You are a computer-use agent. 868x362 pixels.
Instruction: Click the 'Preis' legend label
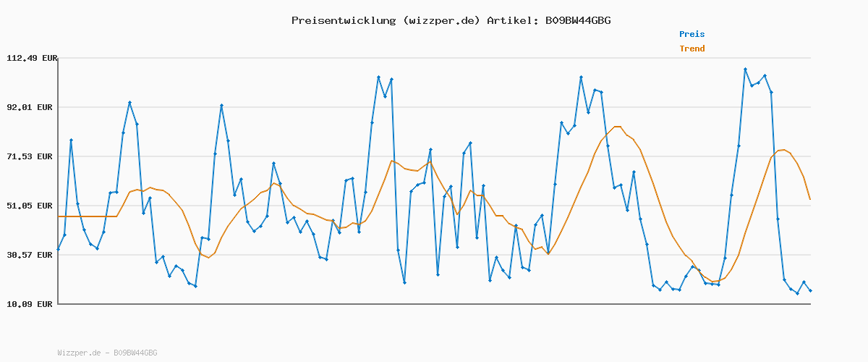692,34
